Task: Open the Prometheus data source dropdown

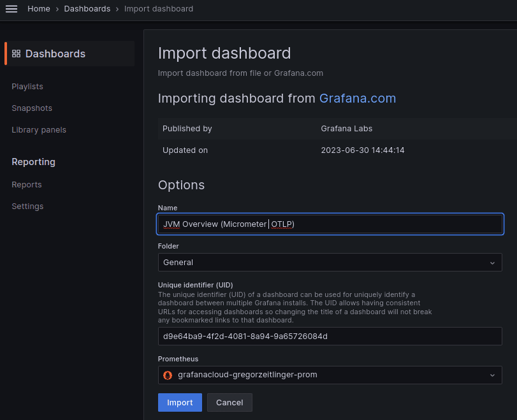Action: coord(330,375)
